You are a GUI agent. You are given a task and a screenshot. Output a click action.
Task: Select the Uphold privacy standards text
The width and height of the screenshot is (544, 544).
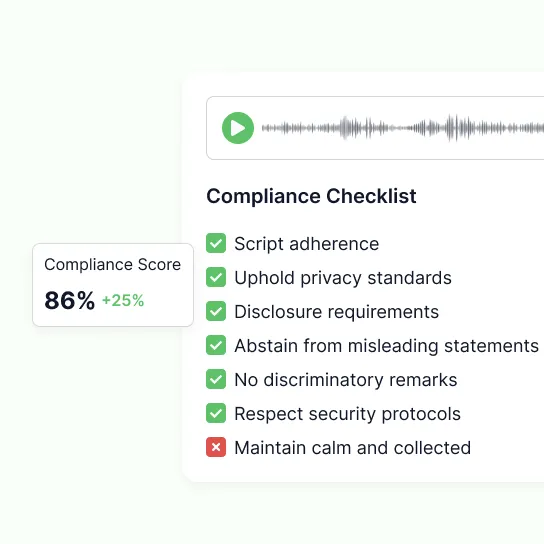click(x=343, y=278)
